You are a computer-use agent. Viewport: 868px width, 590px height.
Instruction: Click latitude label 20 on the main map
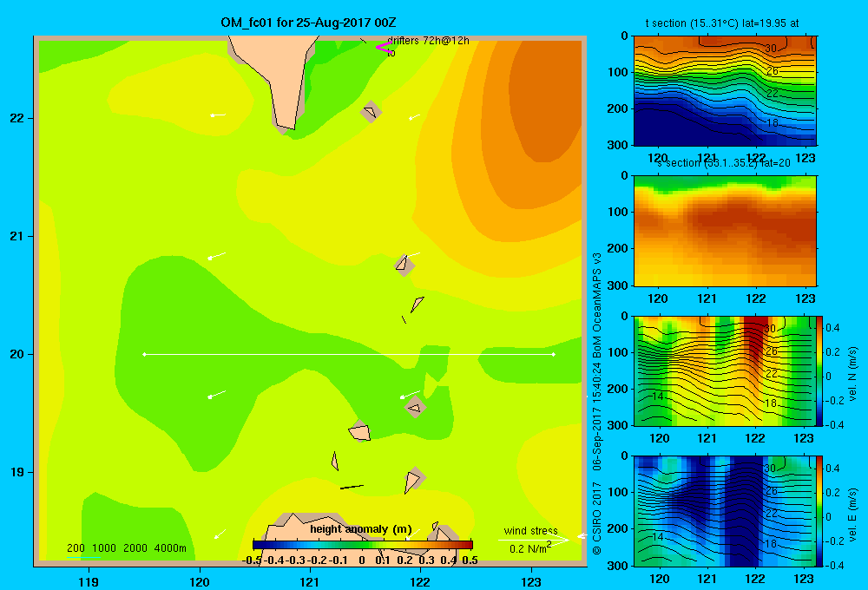click(x=16, y=354)
